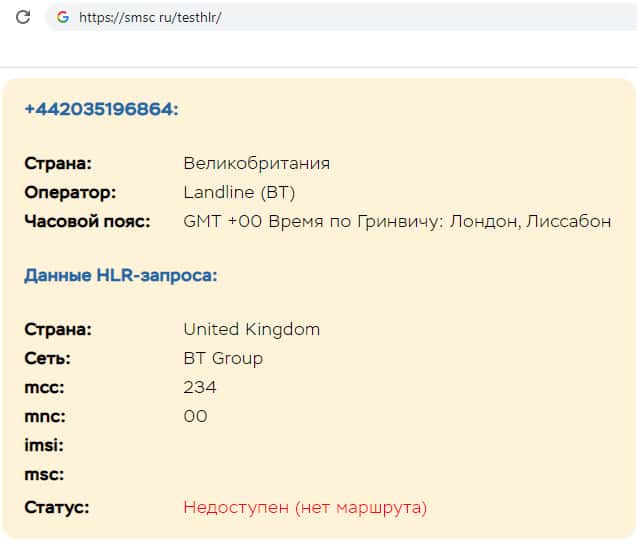
Task: Click the mnc field label
Action: click(44, 416)
